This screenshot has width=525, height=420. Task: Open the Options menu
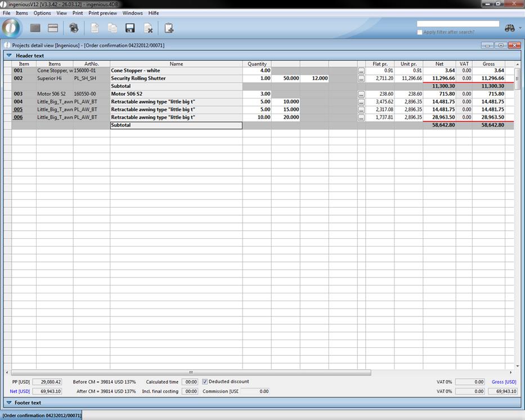click(x=42, y=13)
